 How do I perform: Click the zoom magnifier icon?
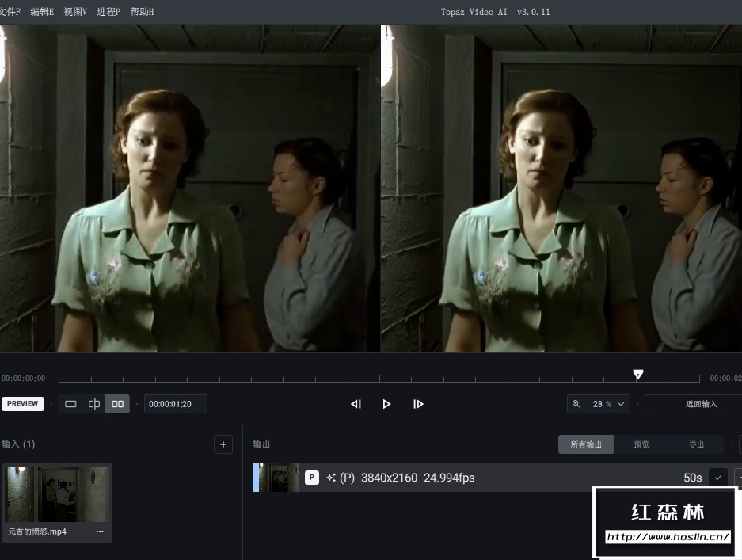coord(576,404)
